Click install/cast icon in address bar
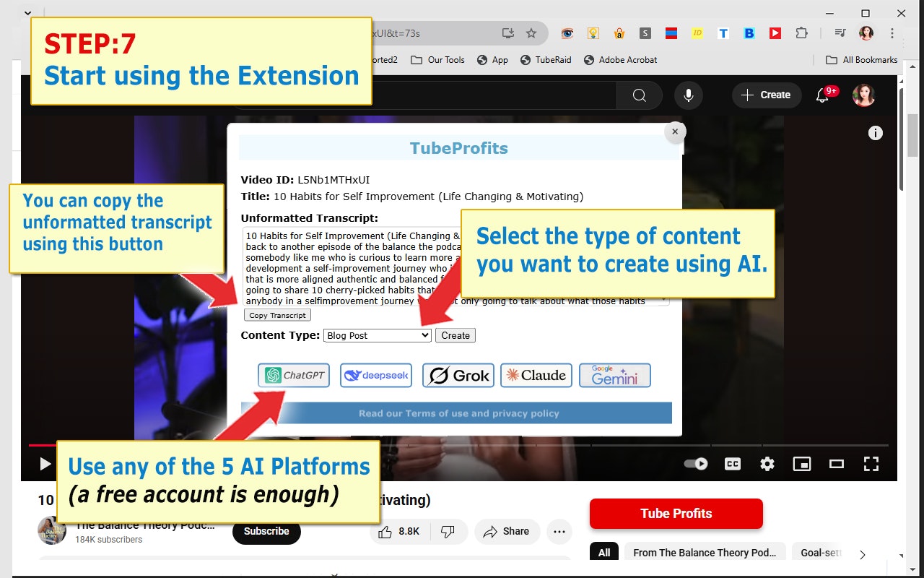This screenshot has height=578, width=924. click(x=508, y=33)
